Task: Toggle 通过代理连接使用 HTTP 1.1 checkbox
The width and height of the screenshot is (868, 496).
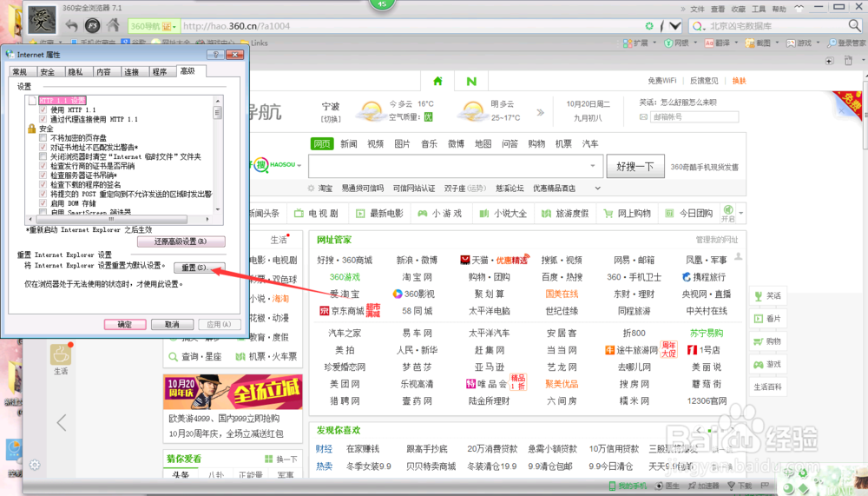Action: click(x=43, y=119)
